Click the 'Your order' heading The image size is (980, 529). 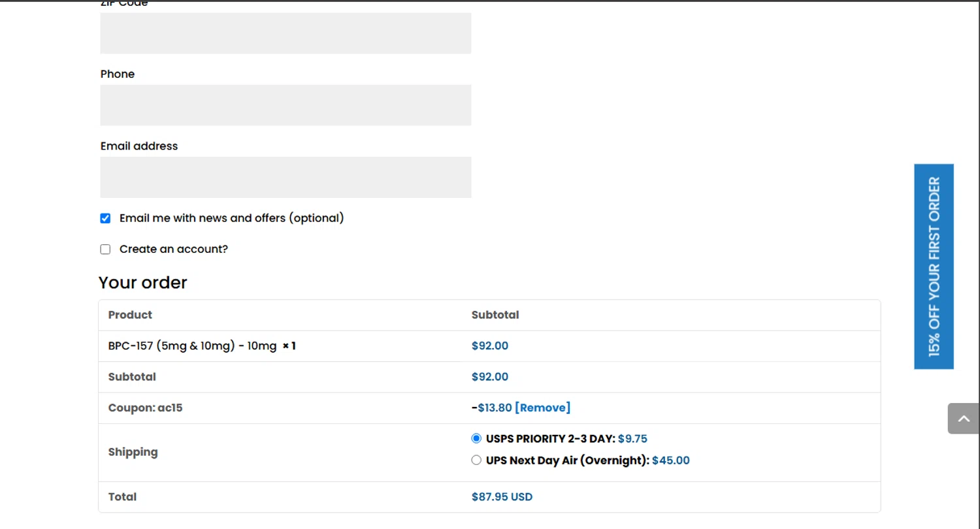click(x=143, y=283)
